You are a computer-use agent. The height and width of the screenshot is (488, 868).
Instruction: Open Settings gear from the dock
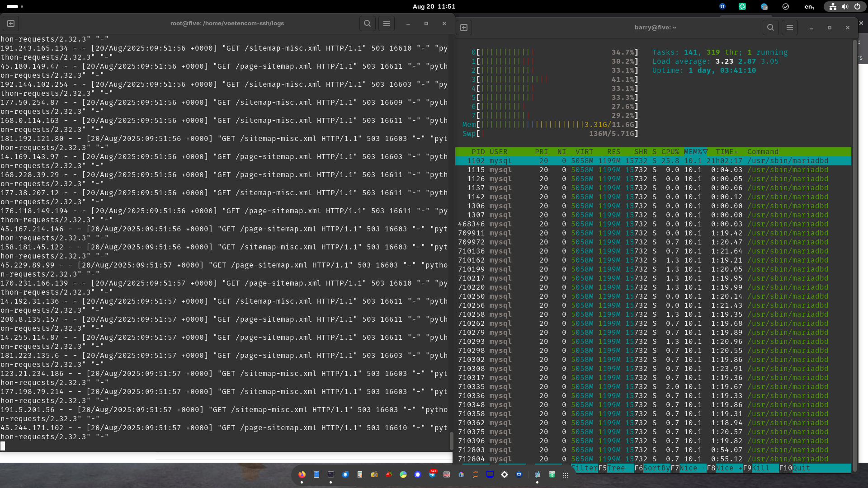pyautogui.click(x=505, y=474)
